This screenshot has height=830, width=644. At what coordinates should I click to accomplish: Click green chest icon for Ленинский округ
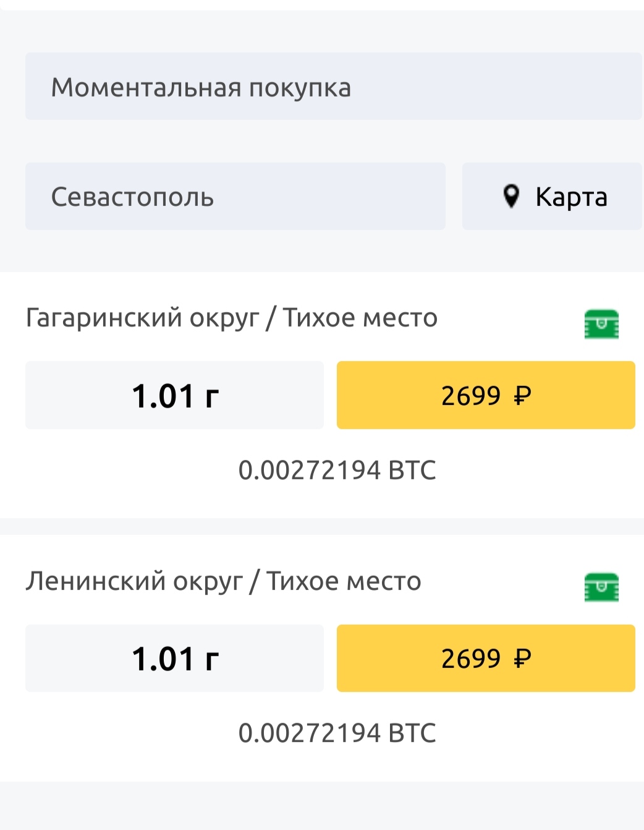601,587
